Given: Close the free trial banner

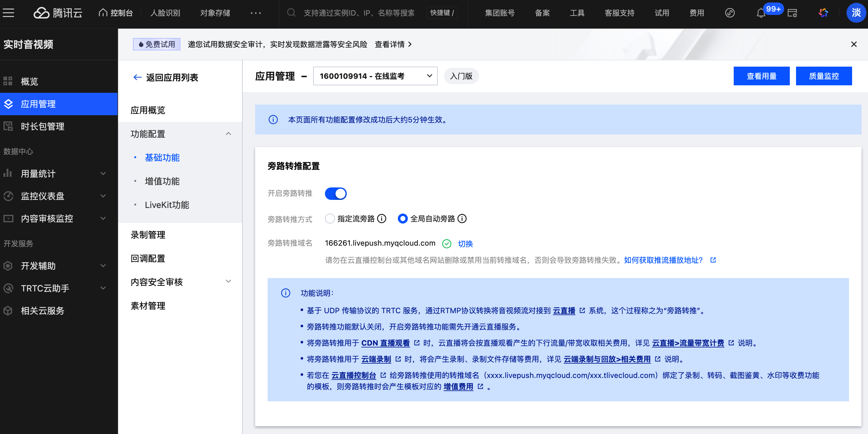Looking at the screenshot, I should tap(853, 44).
